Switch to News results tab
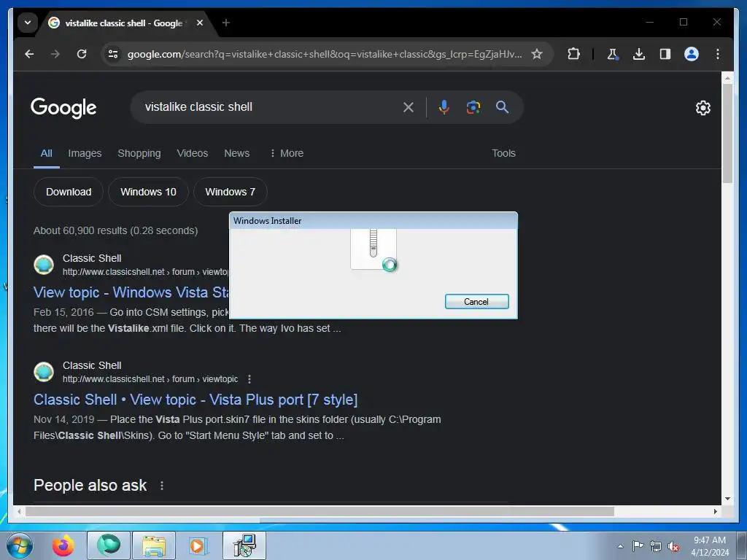Screen dimensions: 747x560 [x=237, y=153]
